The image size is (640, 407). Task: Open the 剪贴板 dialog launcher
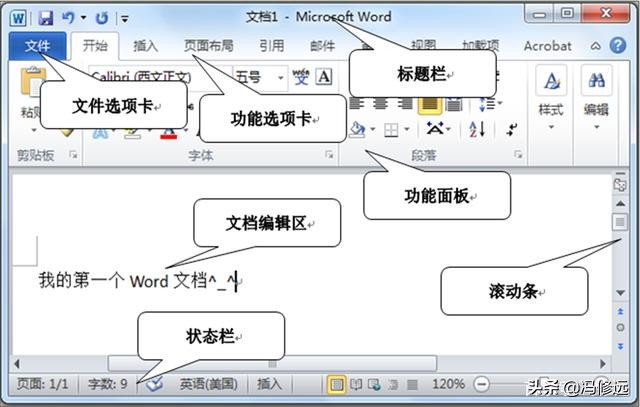coord(73,154)
